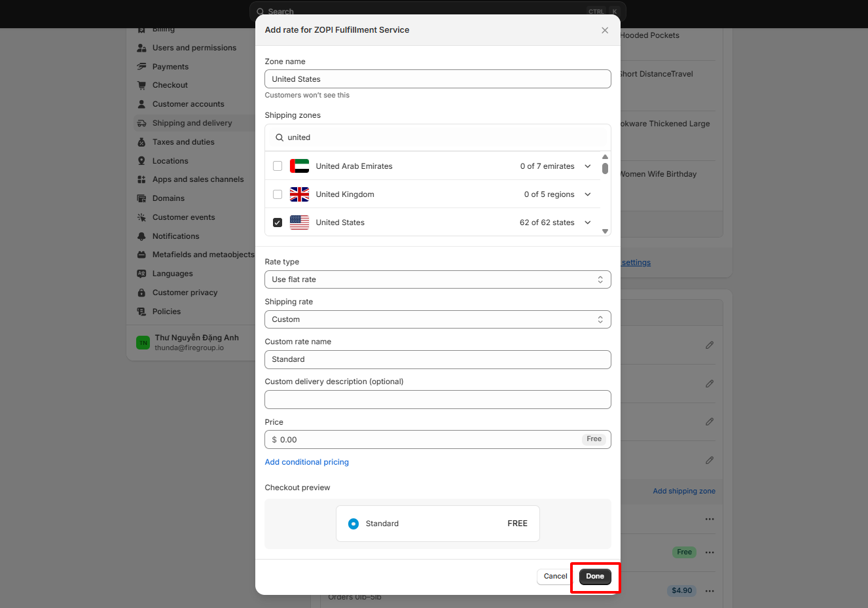868x608 pixels.
Task: Go to Languages settings
Action: pyautogui.click(x=172, y=274)
